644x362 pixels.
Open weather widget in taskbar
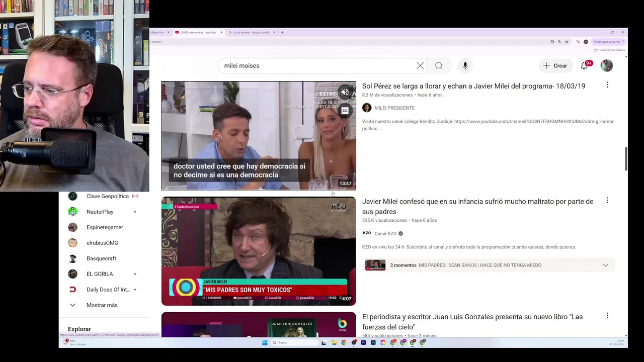click(x=74, y=342)
